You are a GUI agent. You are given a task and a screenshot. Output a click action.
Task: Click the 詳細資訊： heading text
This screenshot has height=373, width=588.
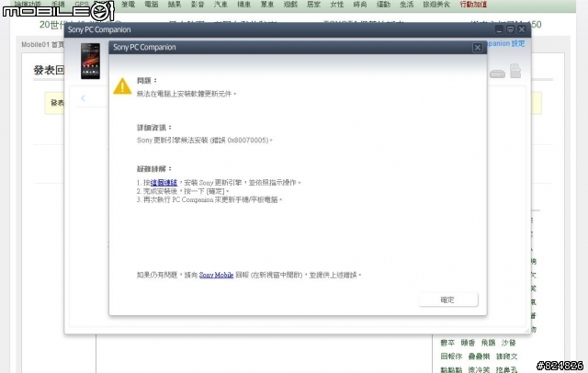click(x=154, y=128)
